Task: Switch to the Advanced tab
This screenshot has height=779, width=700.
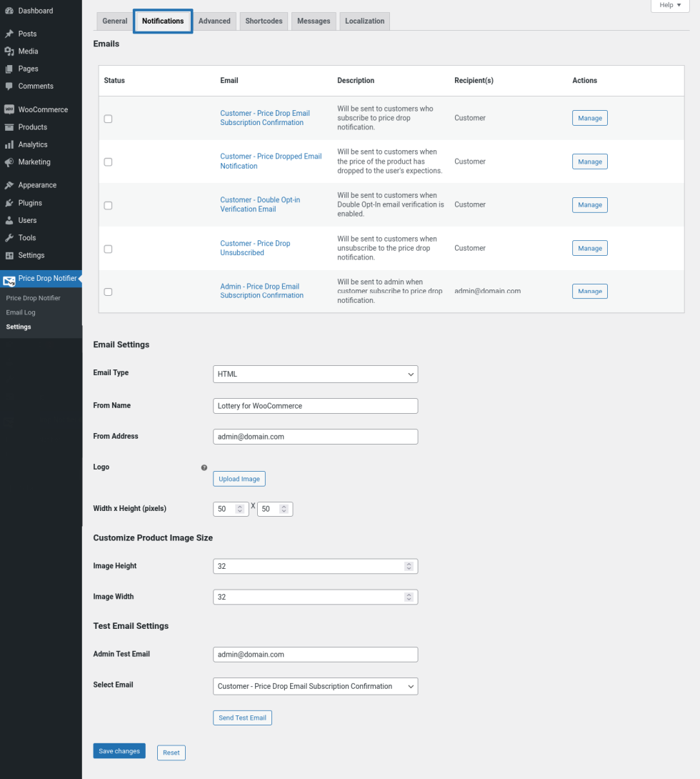Action: pyautogui.click(x=214, y=21)
